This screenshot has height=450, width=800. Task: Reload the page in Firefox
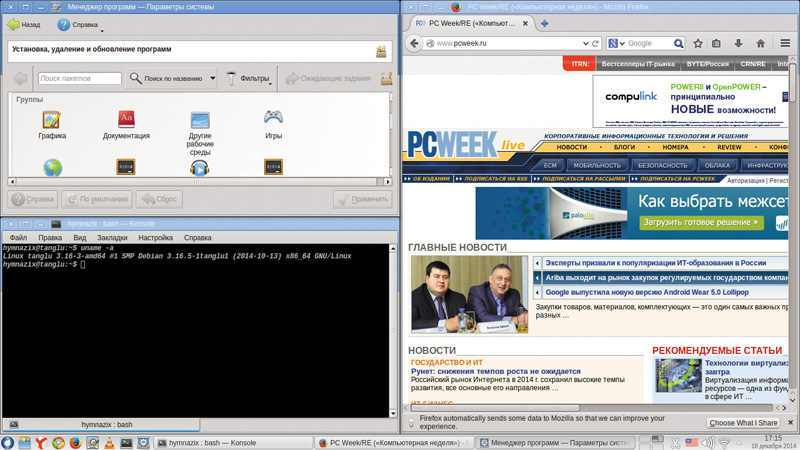pos(595,43)
